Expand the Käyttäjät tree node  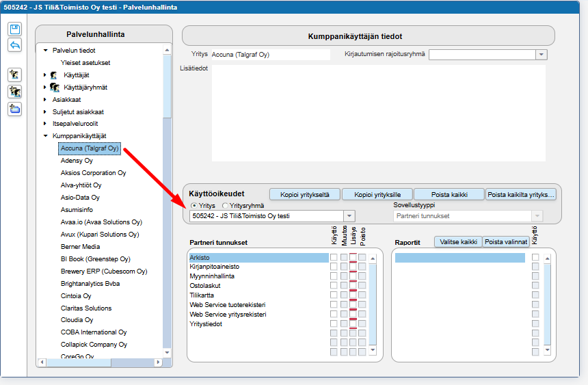click(44, 75)
